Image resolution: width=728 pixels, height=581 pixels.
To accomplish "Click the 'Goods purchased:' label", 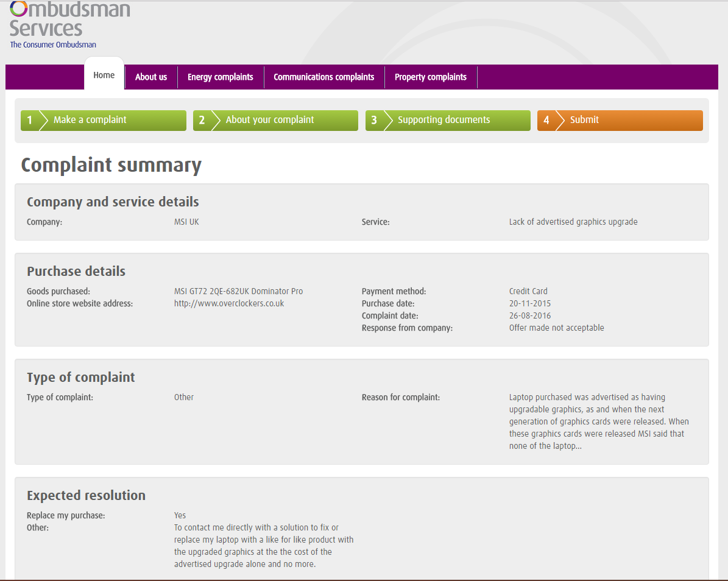I will coord(58,292).
